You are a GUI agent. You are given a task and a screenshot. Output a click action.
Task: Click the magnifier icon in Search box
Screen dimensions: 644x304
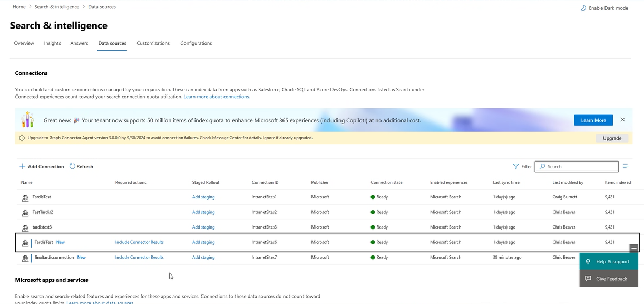pos(542,166)
